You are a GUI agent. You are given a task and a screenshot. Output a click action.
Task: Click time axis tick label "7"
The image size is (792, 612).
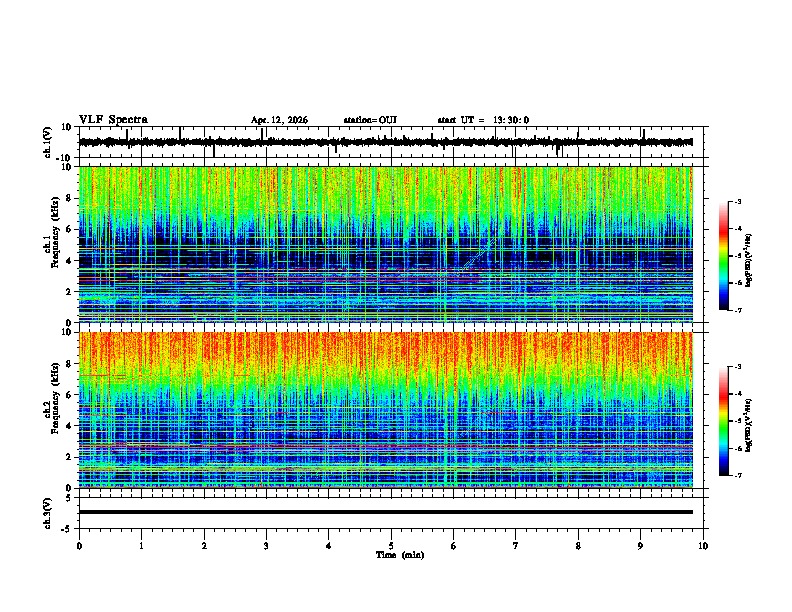[x=516, y=546]
